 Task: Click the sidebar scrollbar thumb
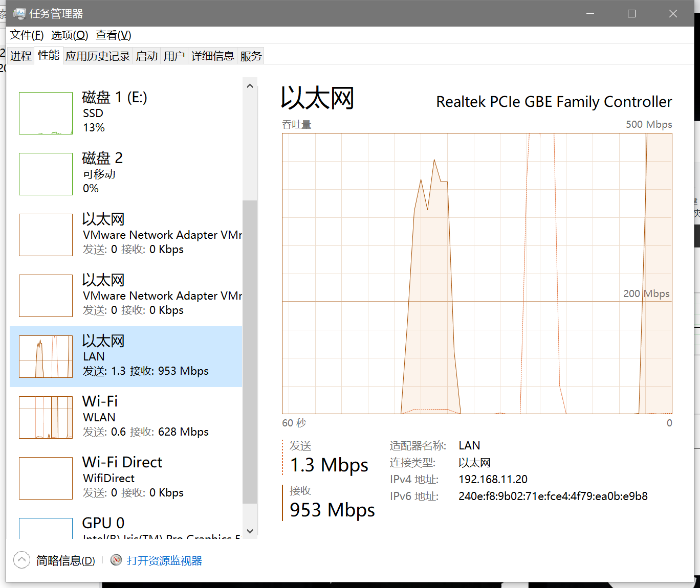(x=250, y=352)
